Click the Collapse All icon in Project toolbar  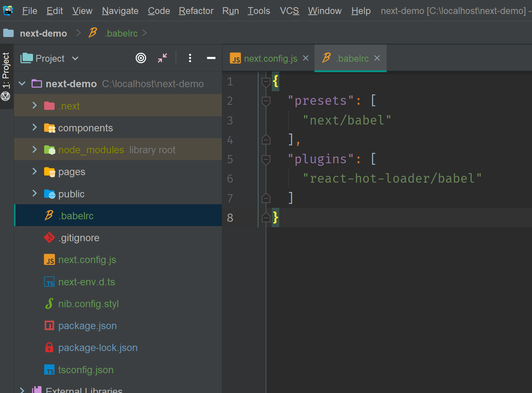point(162,58)
